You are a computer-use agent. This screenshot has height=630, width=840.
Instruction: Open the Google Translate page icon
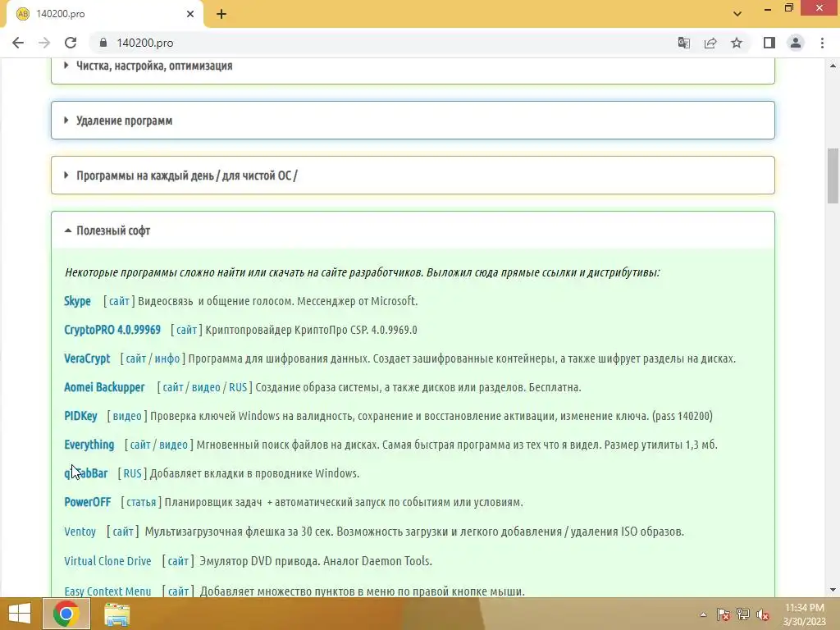click(683, 43)
